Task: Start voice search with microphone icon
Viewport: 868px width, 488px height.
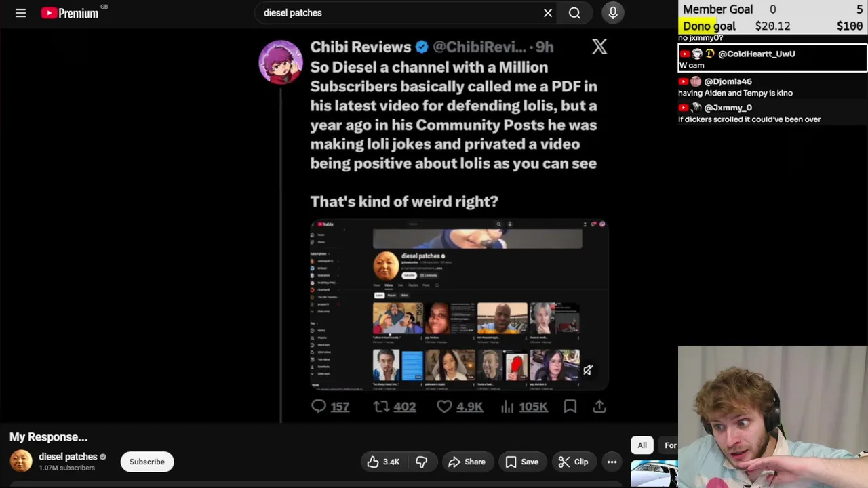Action: 613,13
